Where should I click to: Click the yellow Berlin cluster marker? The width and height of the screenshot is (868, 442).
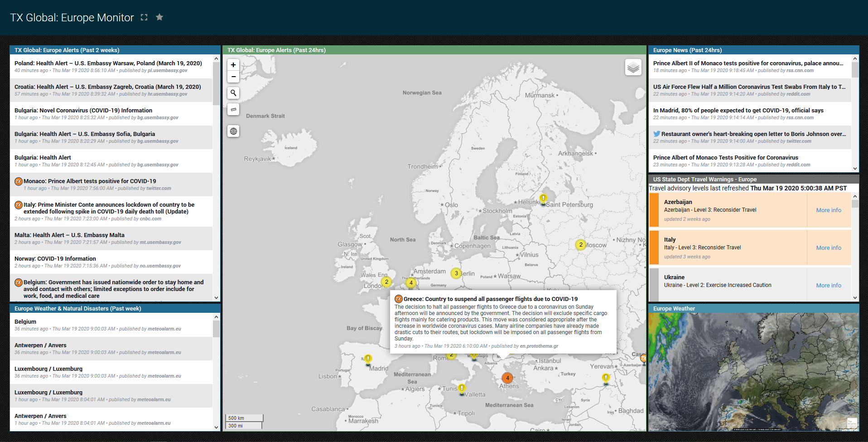pyautogui.click(x=456, y=273)
